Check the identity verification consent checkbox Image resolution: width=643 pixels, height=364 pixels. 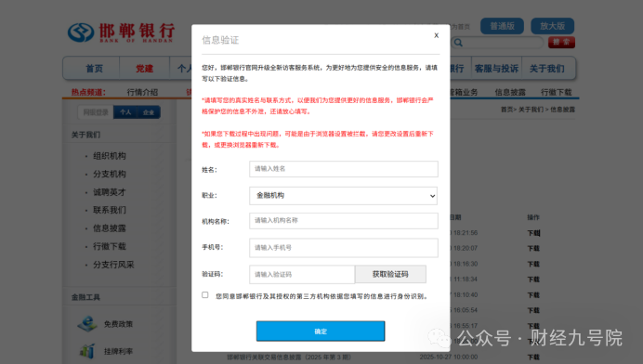205,294
